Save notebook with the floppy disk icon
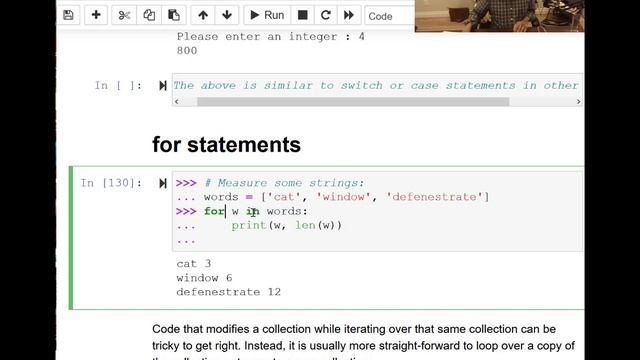The height and width of the screenshot is (360, 640). pos(69,15)
